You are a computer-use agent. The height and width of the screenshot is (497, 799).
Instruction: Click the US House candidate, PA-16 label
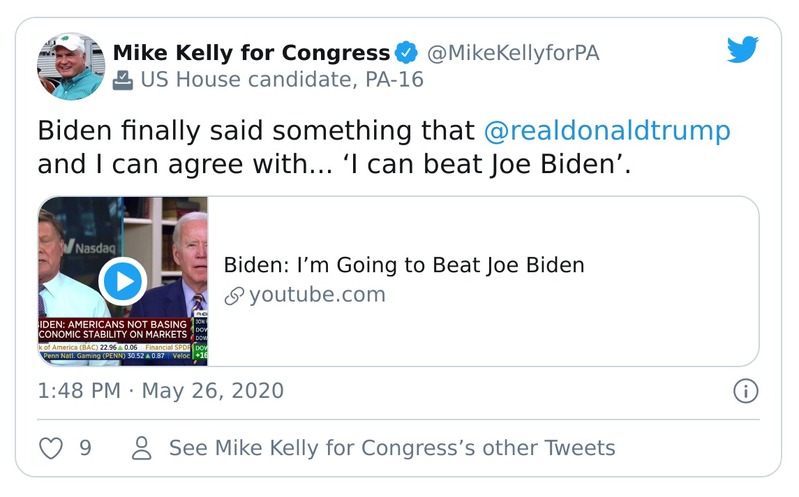pyautogui.click(x=282, y=80)
